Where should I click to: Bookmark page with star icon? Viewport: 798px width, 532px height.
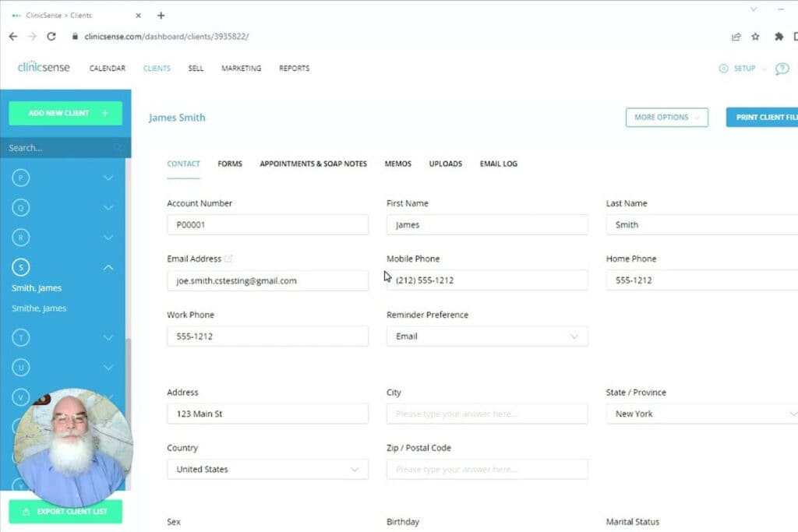755,37
